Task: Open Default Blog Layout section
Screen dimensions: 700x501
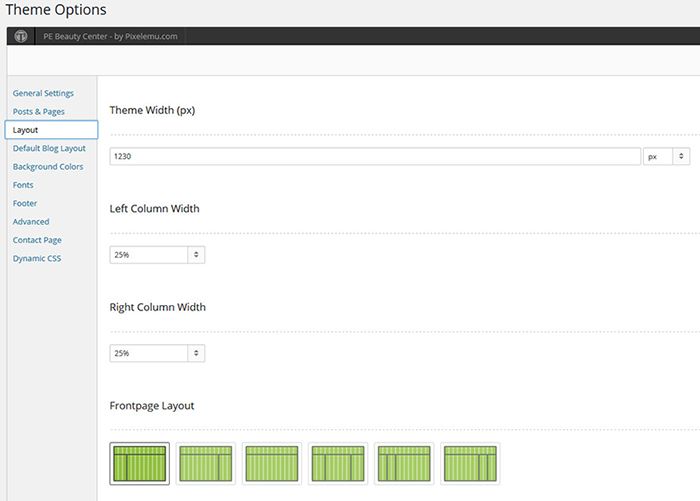Action: pos(49,148)
